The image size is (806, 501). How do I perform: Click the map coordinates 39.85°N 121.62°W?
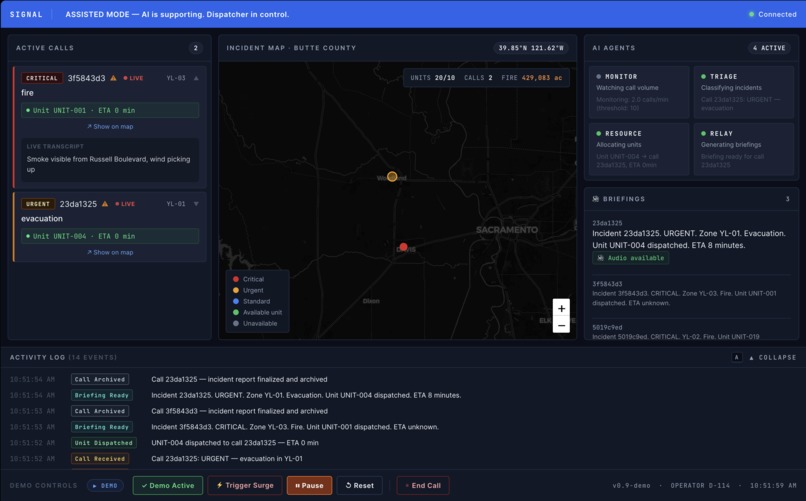point(530,48)
